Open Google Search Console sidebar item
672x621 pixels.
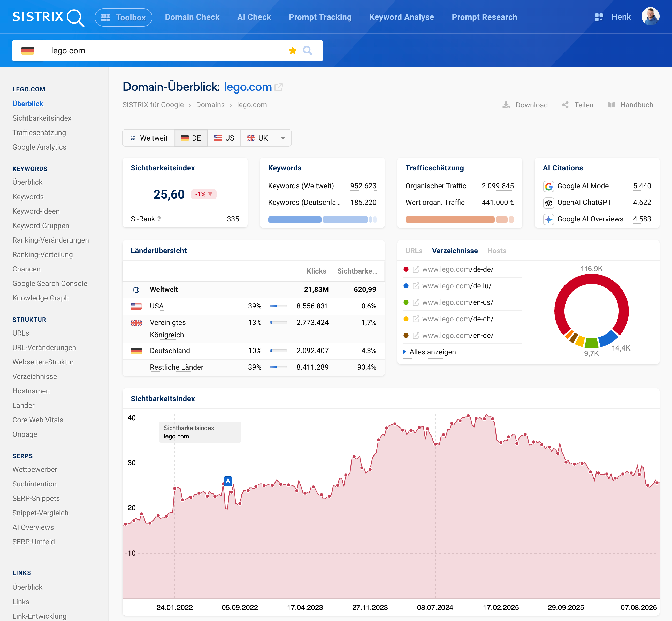pyautogui.click(x=50, y=284)
